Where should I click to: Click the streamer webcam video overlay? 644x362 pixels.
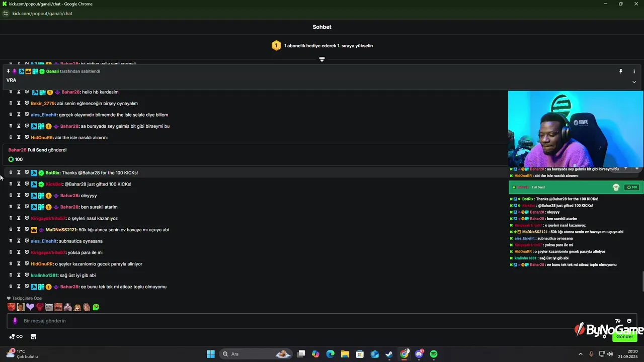pos(576,129)
